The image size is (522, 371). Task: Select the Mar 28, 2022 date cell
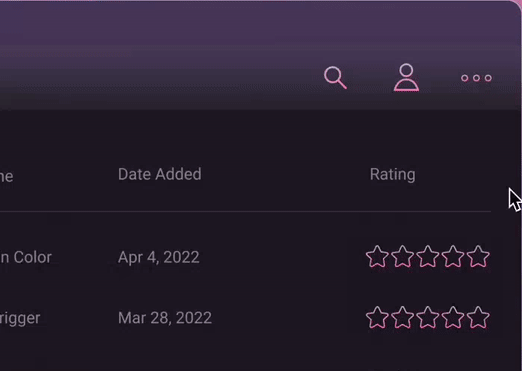(165, 318)
